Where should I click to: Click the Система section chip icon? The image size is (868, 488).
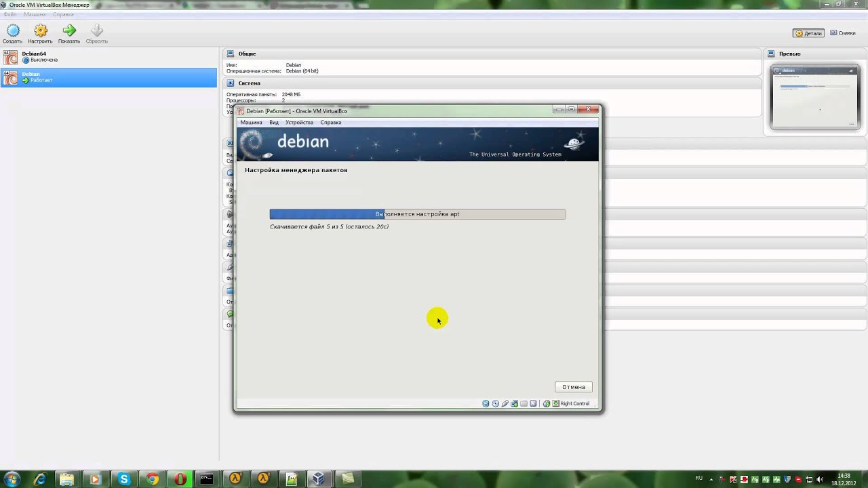click(x=231, y=83)
